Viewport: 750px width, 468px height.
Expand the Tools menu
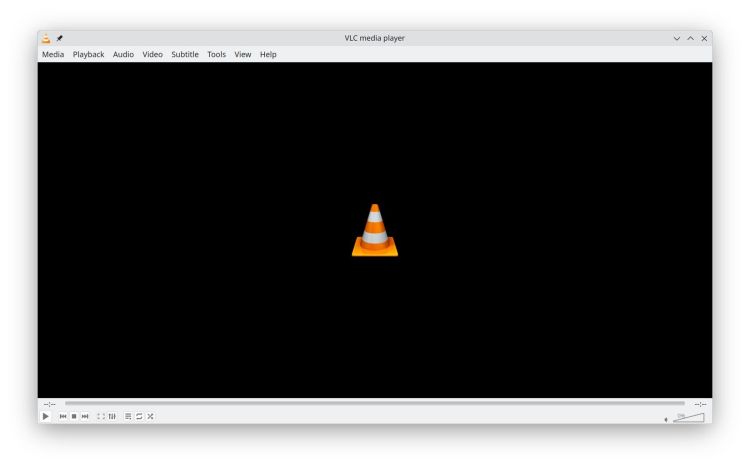tap(216, 54)
